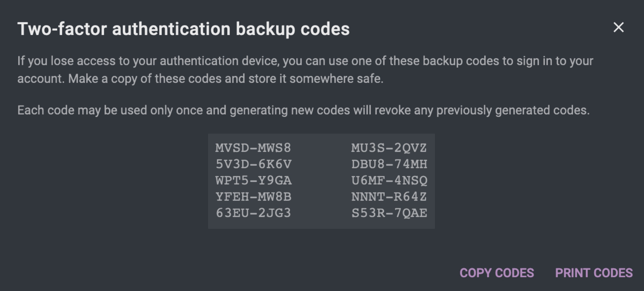Click the PRINT CODES button
This screenshot has height=291, width=644.
tap(594, 273)
